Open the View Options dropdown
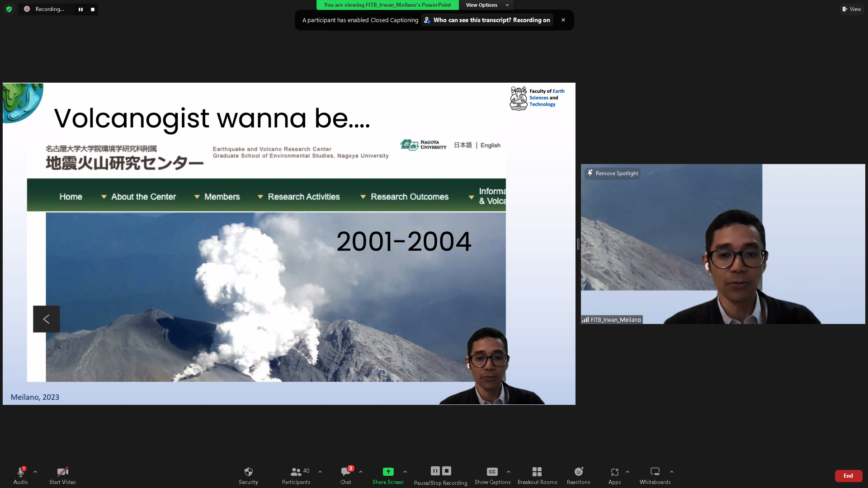868x488 pixels. pos(486,5)
